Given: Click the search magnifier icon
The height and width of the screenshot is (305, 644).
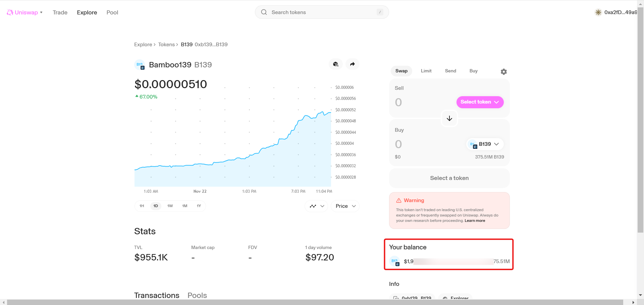Looking at the screenshot, I should pyautogui.click(x=264, y=12).
